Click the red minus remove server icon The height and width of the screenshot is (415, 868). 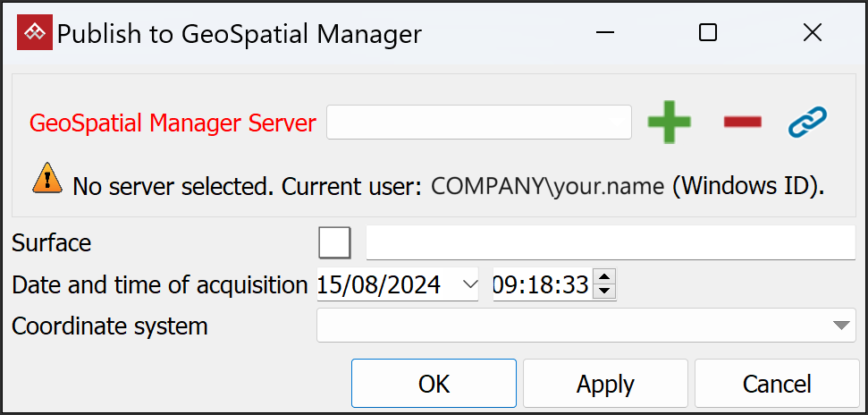tap(742, 123)
